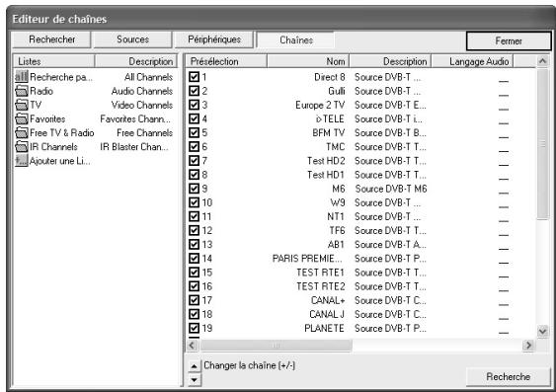This screenshot has width=556, height=392.
Task: Select the NT1 channel name
Action: tap(336, 216)
